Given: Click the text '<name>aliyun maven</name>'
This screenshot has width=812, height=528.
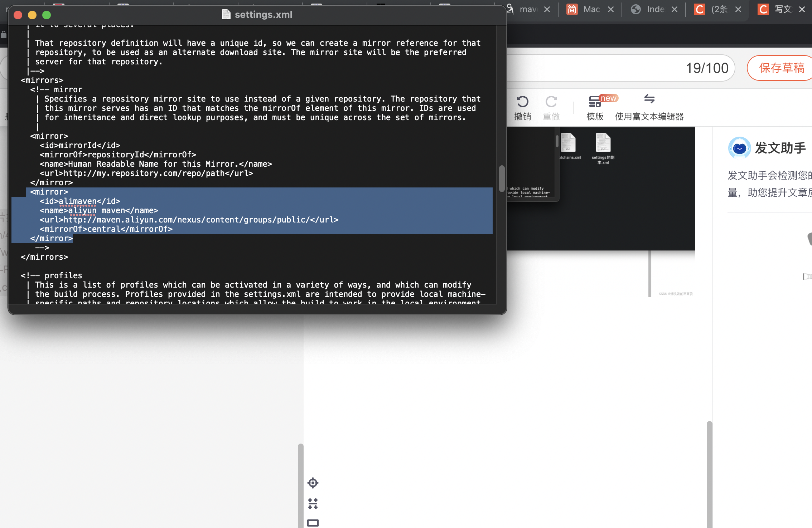Looking at the screenshot, I should point(99,211).
